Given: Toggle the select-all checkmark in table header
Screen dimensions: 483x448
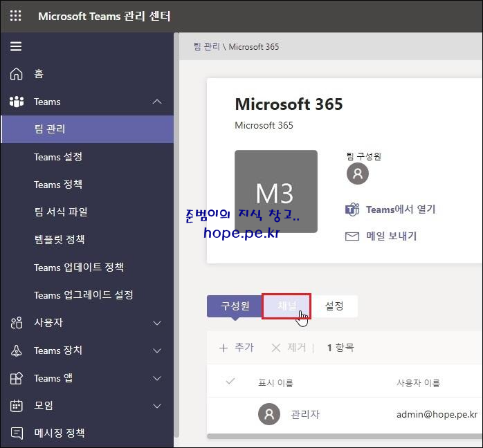Looking at the screenshot, I should [x=230, y=382].
